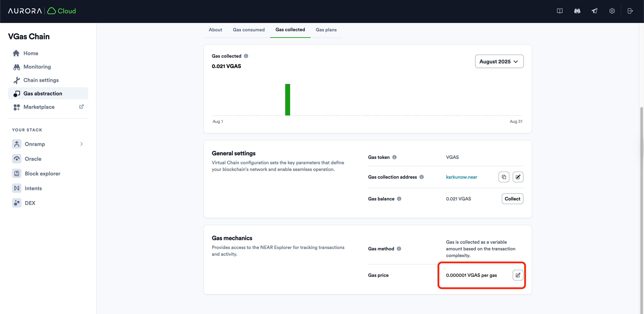Show info tooltip for Gas balance
The width and height of the screenshot is (644, 314).
tap(399, 199)
